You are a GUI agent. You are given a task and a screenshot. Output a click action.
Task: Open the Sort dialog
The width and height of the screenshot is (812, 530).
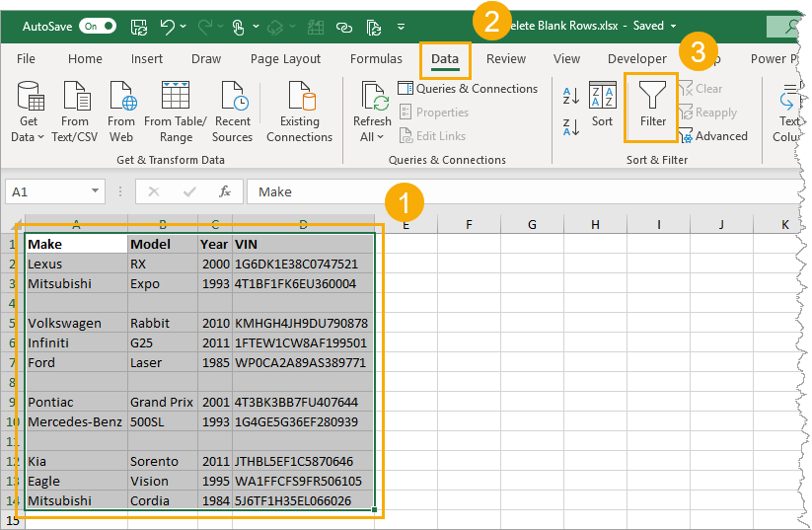(602, 105)
